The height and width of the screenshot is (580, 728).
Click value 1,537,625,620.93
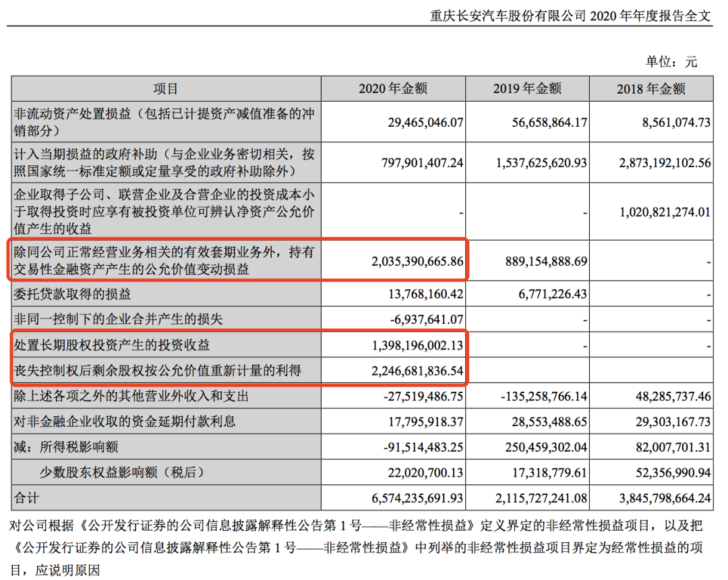[541, 163]
